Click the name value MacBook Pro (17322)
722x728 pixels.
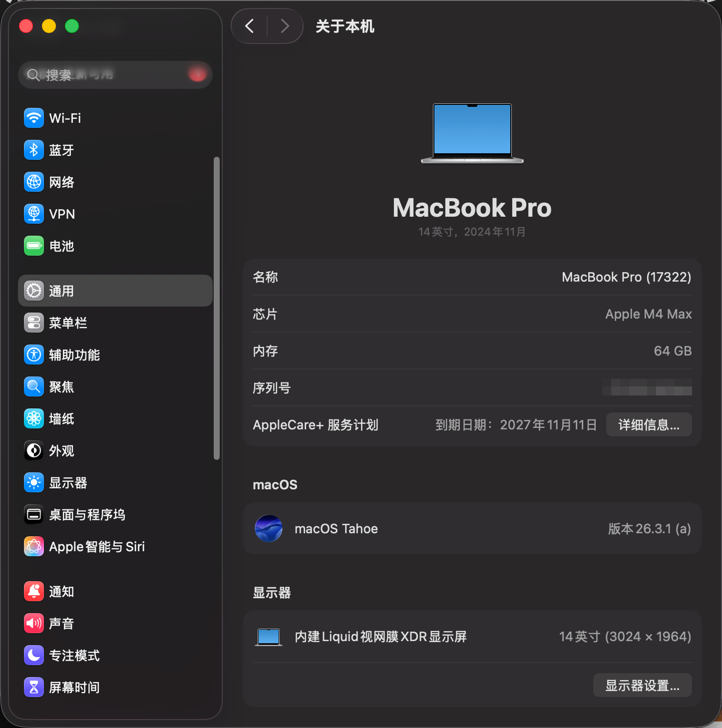tap(626, 277)
